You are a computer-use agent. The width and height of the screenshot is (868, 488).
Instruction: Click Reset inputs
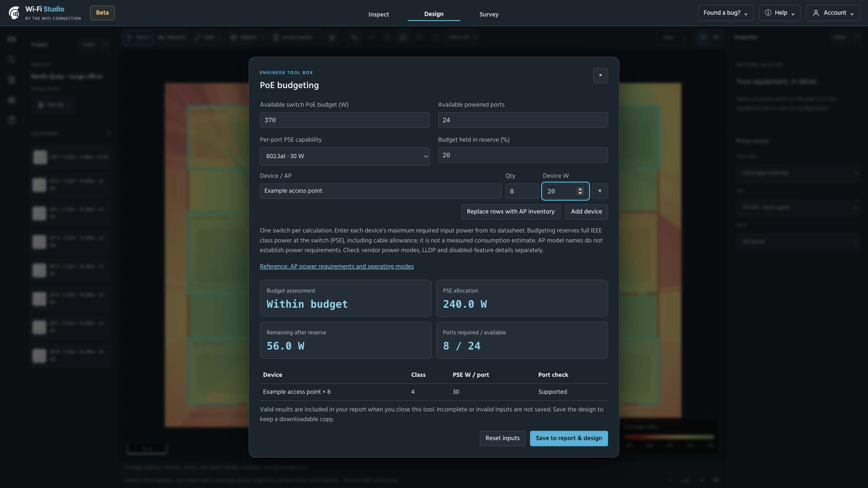pos(502,438)
